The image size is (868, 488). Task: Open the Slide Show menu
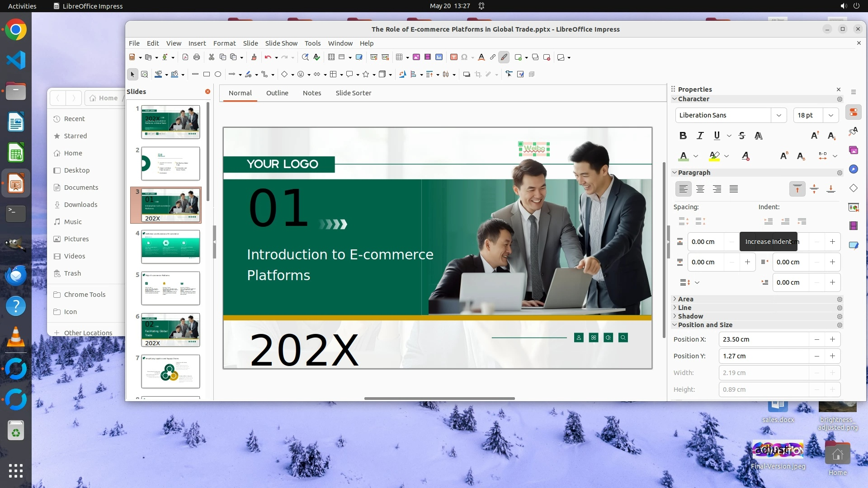tap(281, 43)
